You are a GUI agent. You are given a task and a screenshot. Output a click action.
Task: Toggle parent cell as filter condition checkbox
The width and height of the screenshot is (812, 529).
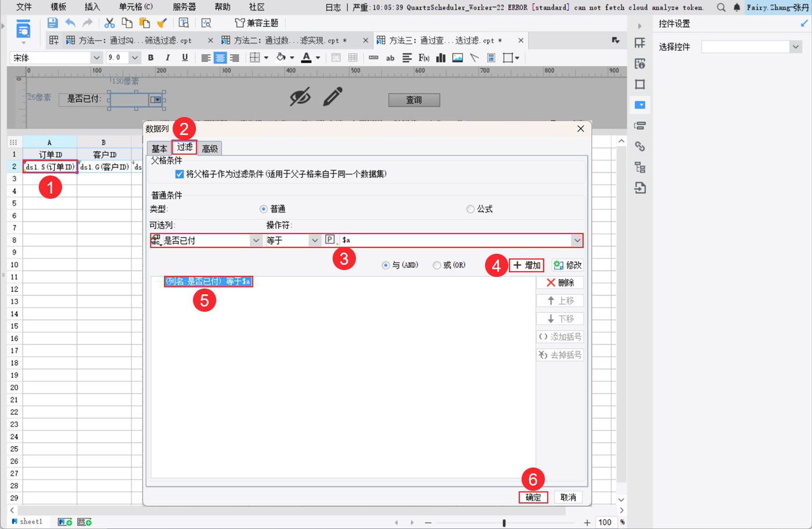pyautogui.click(x=180, y=174)
